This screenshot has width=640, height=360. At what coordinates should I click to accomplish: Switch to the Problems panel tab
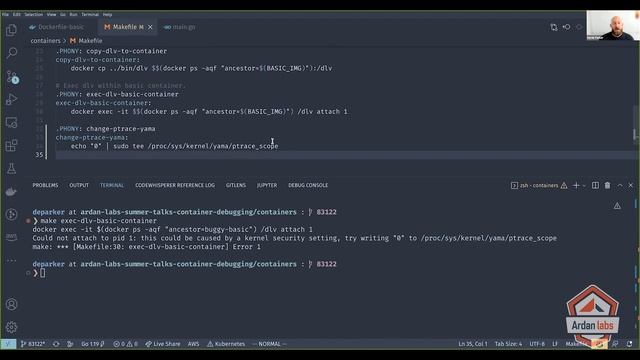pos(45,185)
